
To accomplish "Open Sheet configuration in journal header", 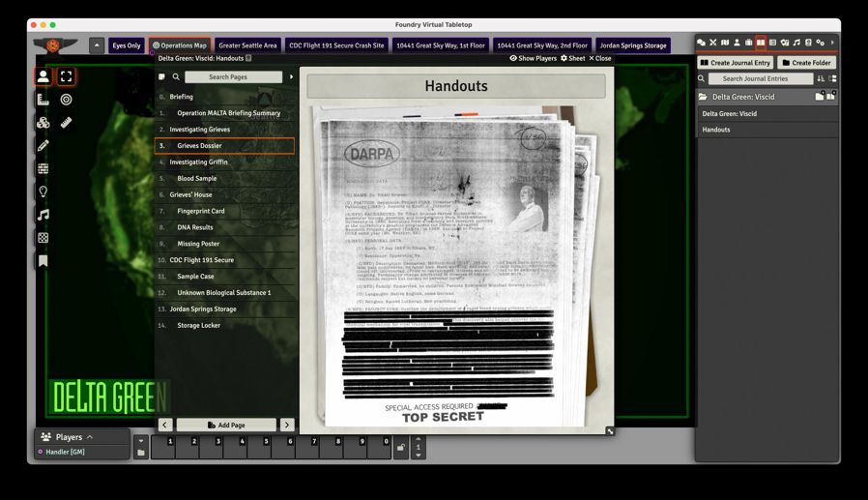I will (x=572, y=58).
